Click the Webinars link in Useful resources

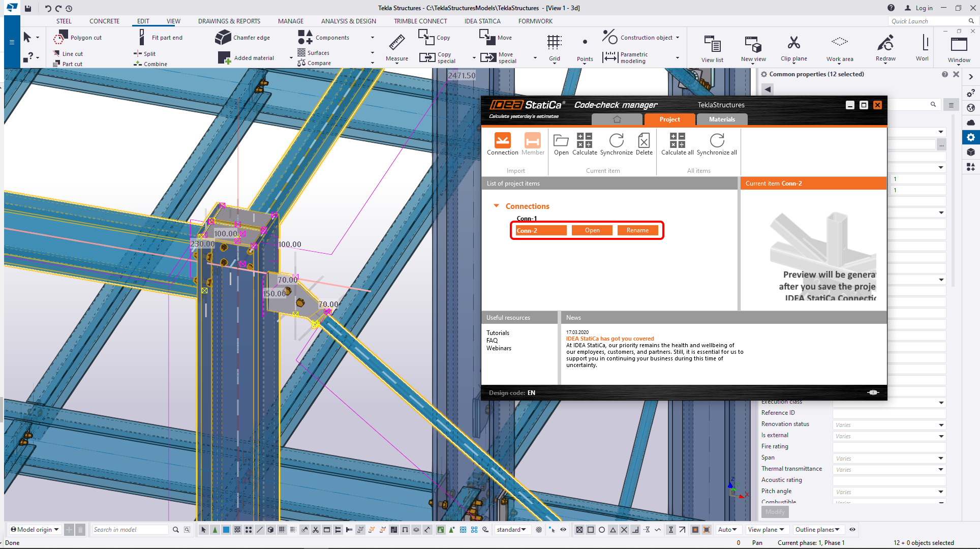click(498, 348)
